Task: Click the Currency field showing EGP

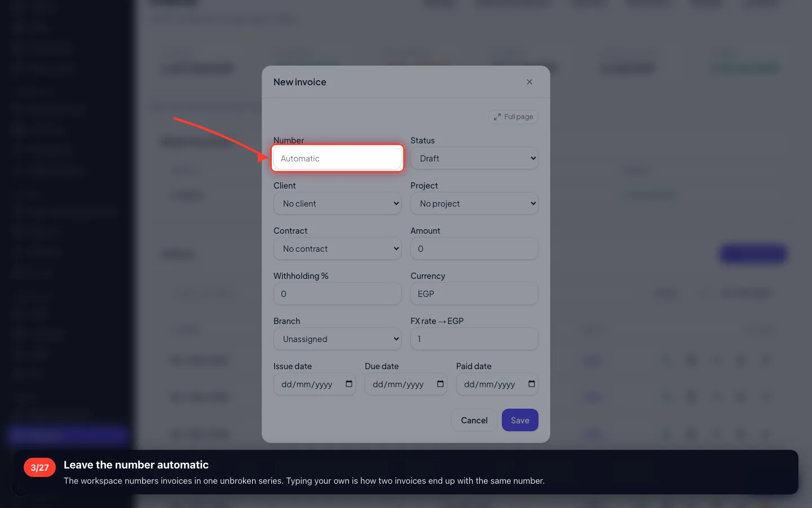Action: pyautogui.click(x=474, y=294)
